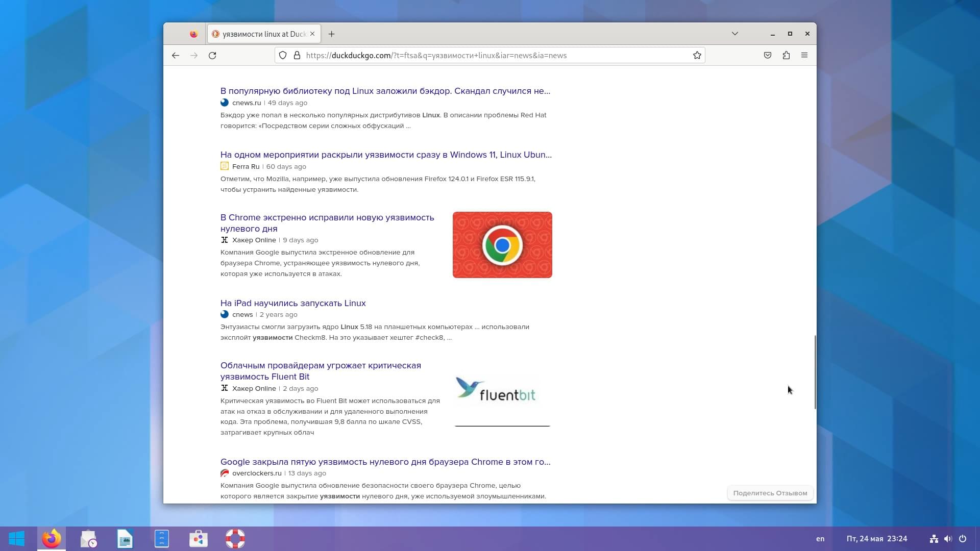Open the software store taskbar icon

199,539
